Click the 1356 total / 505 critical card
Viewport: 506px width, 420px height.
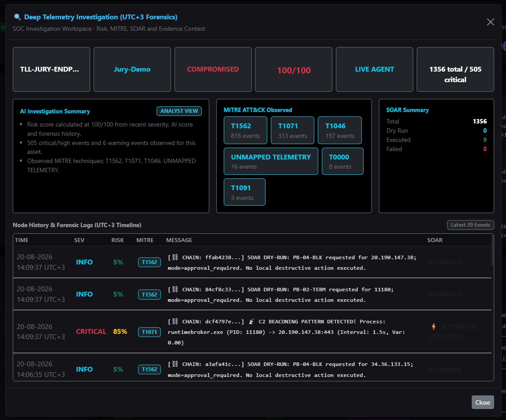coord(455,69)
